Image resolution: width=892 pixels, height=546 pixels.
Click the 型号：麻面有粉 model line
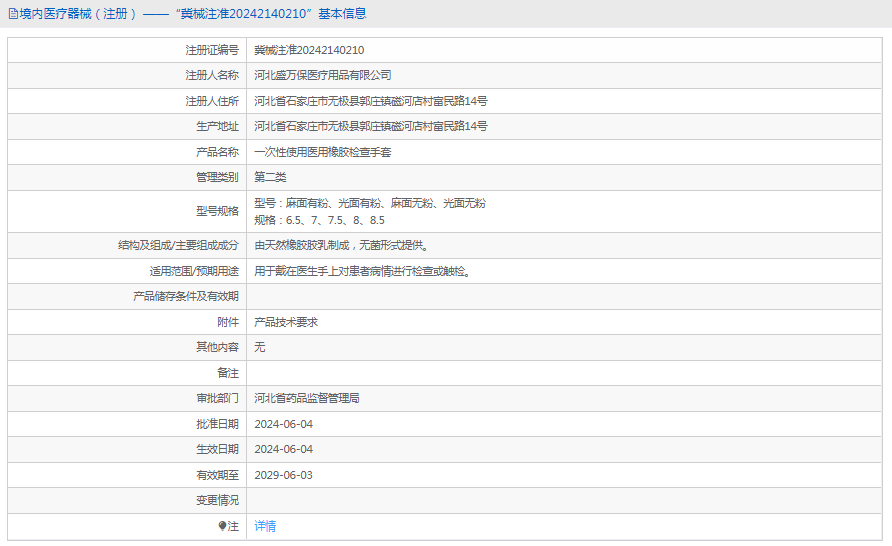point(370,203)
